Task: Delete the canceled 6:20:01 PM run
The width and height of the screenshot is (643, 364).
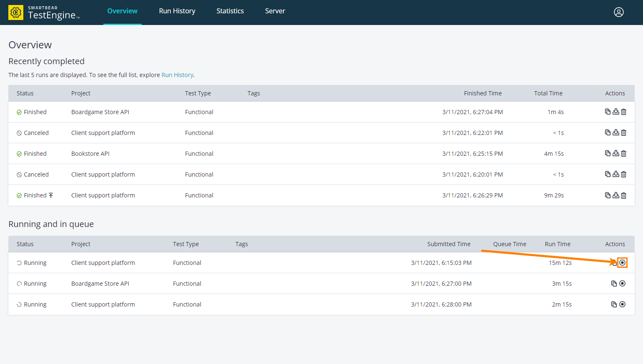Action: tap(624, 174)
